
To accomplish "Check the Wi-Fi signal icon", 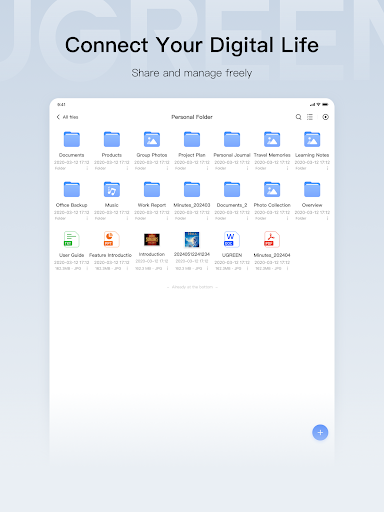I will [x=318, y=105].
